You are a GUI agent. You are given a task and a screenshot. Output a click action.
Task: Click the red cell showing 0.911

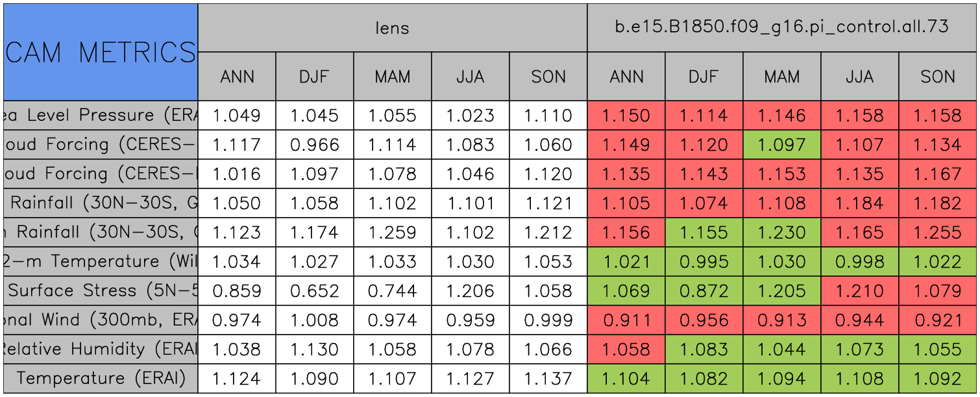point(626,320)
